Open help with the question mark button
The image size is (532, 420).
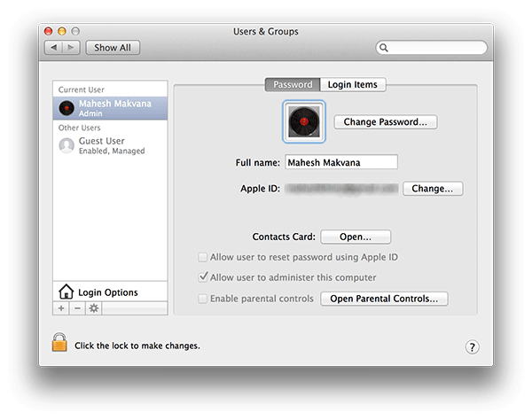[x=472, y=346]
